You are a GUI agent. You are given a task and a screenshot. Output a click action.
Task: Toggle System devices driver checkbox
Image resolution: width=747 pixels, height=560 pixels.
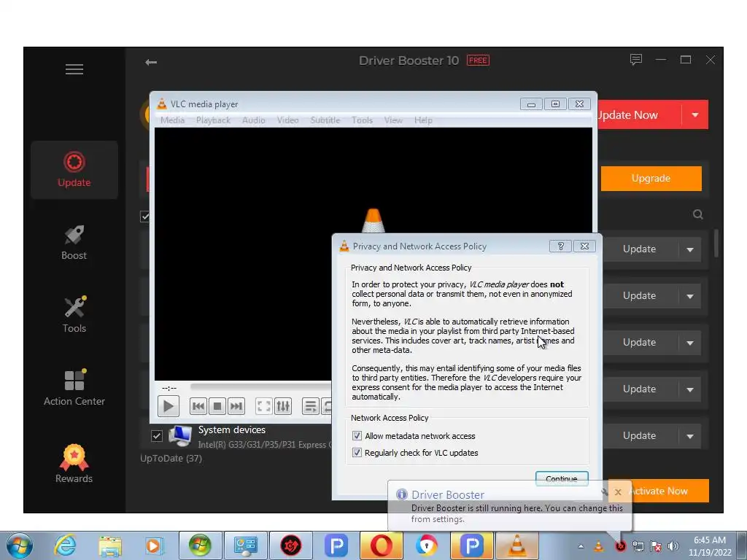[x=157, y=435]
